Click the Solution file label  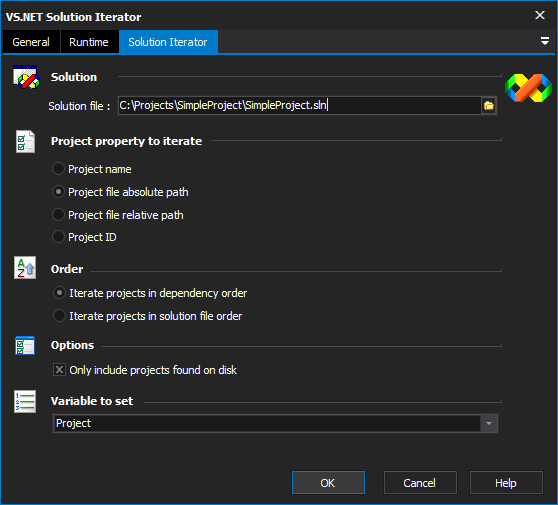click(79, 106)
